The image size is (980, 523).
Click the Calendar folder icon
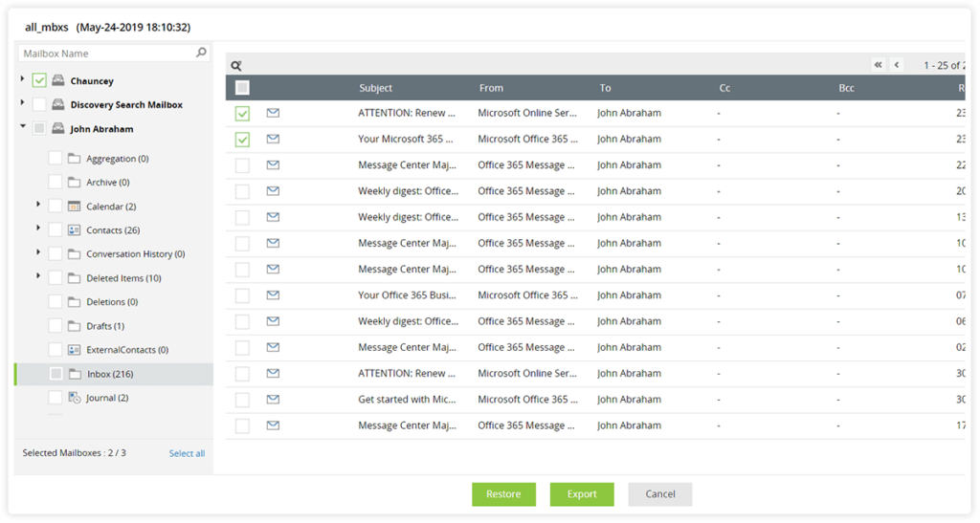click(x=75, y=207)
